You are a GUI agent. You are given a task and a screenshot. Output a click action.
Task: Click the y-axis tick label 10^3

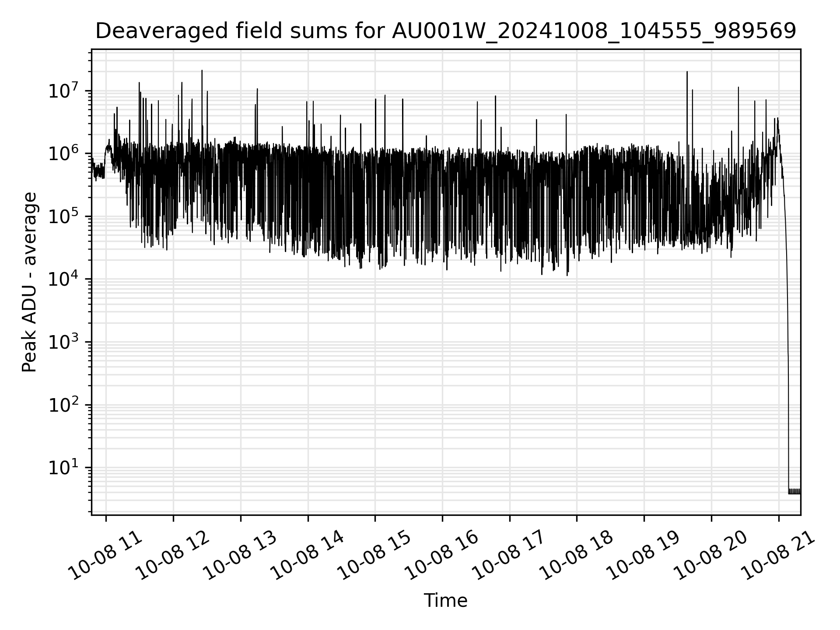click(x=64, y=342)
